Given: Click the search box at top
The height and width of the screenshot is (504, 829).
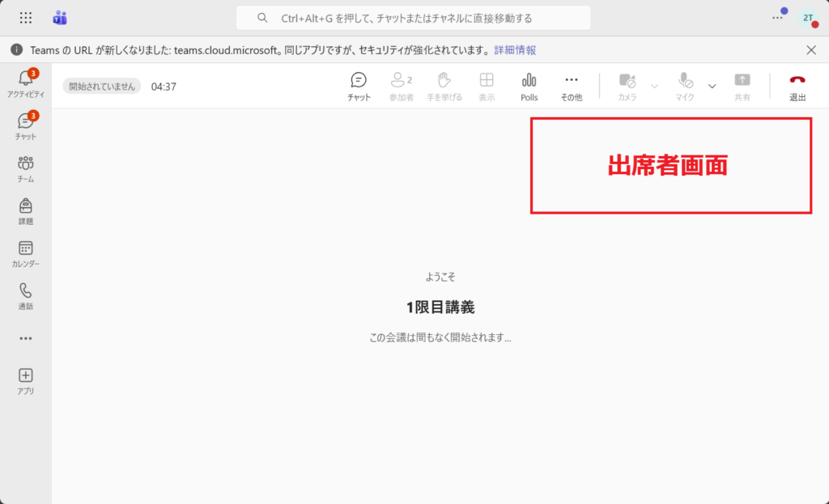Looking at the screenshot, I should (413, 18).
